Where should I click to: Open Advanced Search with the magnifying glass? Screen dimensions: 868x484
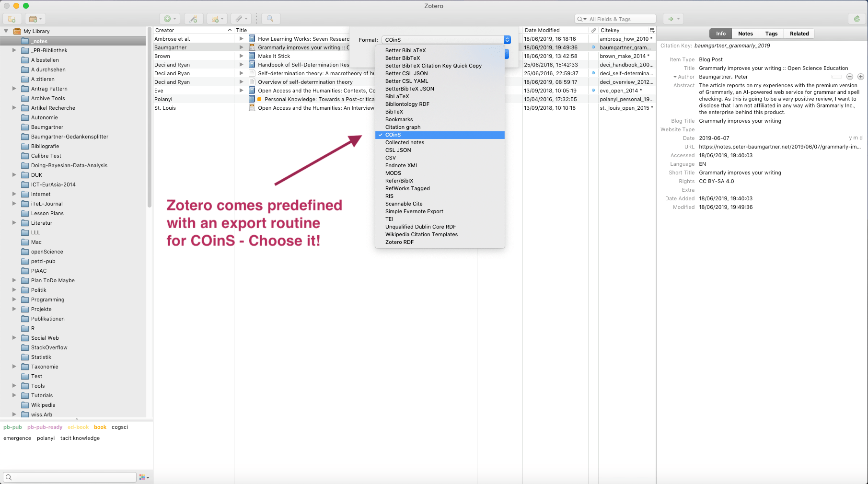pyautogui.click(x=270, y=19)
